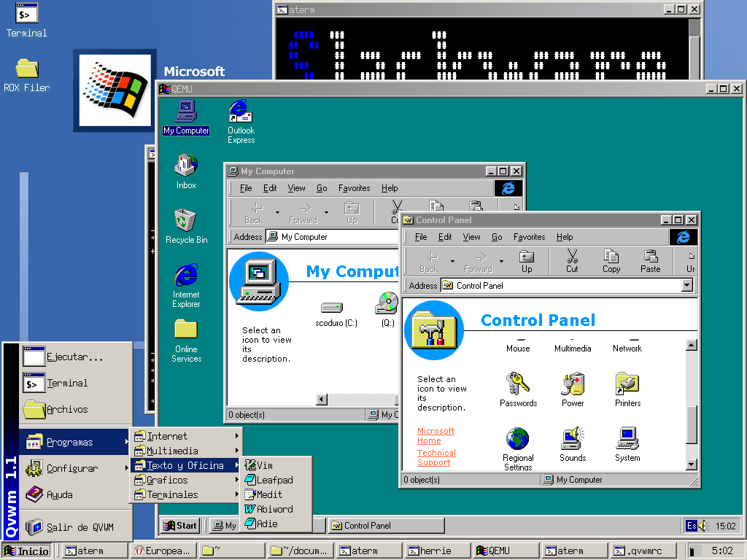Viewport: 747px width, 560px height.
Task: Launch Vim from Texto y Oficina menu
Action: 276,465
